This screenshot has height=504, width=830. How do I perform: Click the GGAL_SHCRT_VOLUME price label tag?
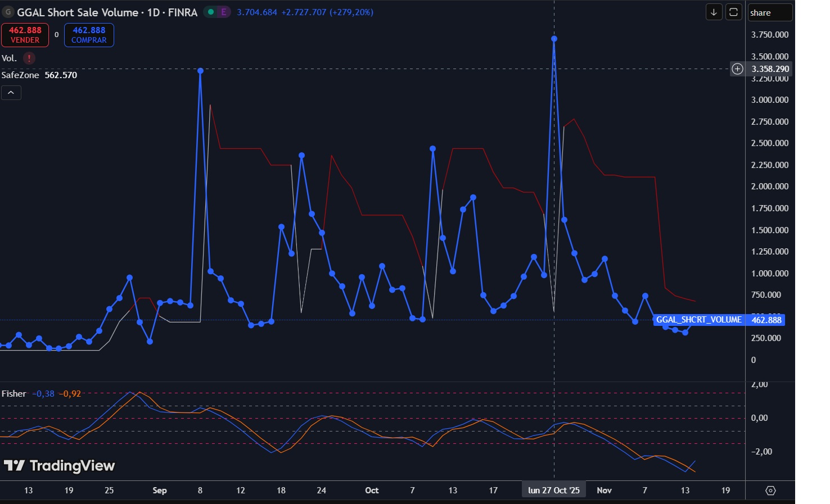(698, 320)
